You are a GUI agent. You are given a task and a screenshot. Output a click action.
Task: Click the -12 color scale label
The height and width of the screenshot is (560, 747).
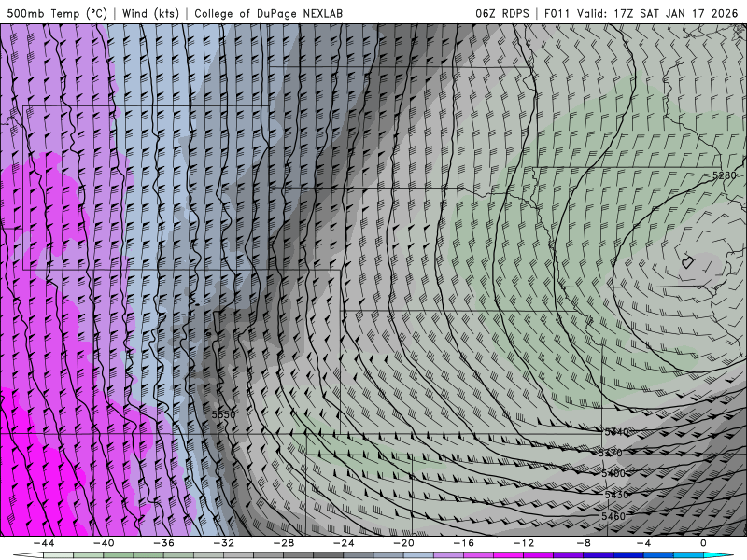[524, 543]
